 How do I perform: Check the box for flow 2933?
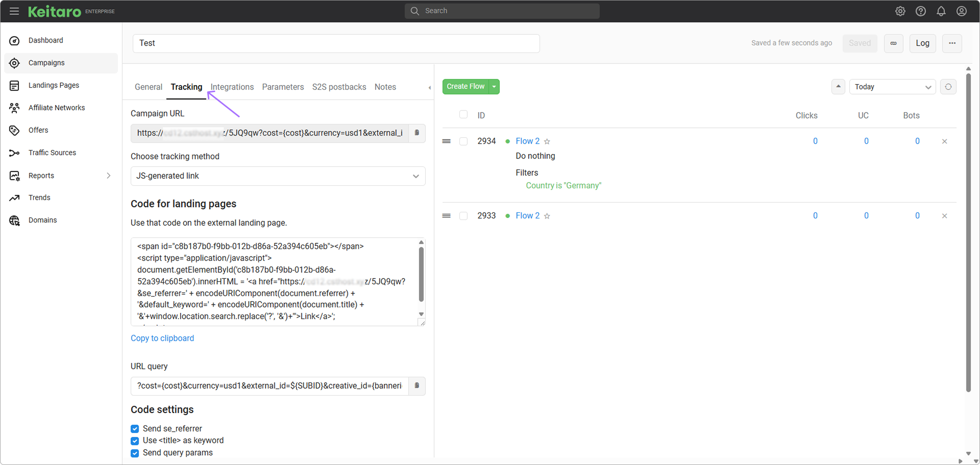463,216
